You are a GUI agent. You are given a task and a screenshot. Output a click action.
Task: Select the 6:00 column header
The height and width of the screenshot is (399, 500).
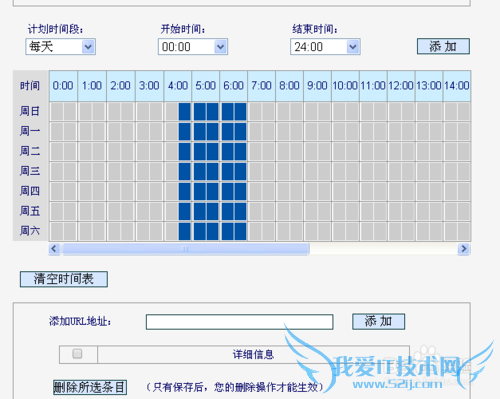pyautogui.click(x=233, y=86)
